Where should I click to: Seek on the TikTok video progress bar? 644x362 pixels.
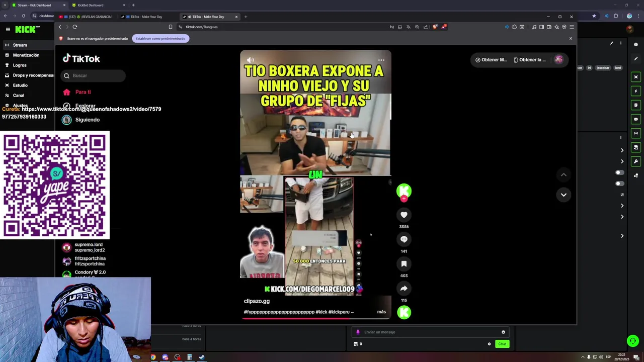pyautogui.click(x=315, y=318)
